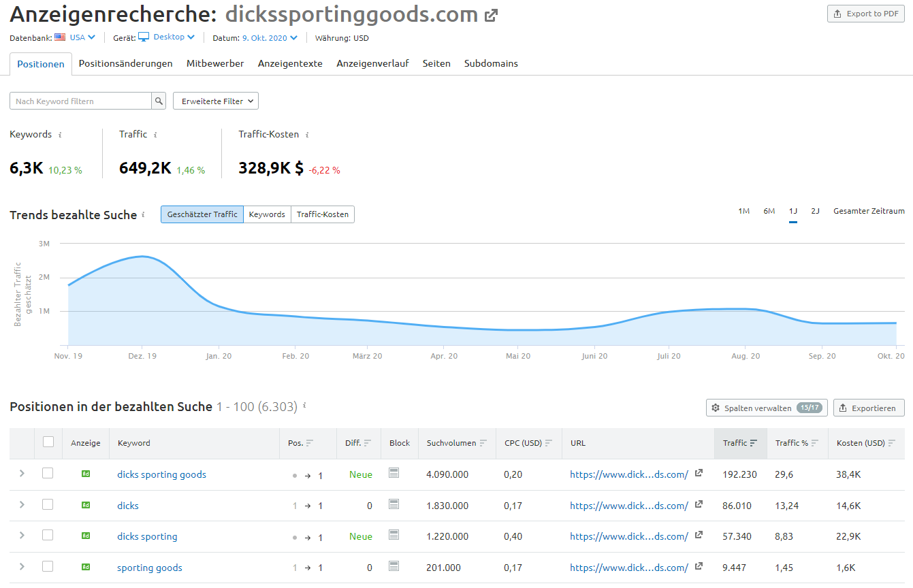Open keyword link dicks sporting goods
This screenshot has width=913, height=588.
pos(161,474)
